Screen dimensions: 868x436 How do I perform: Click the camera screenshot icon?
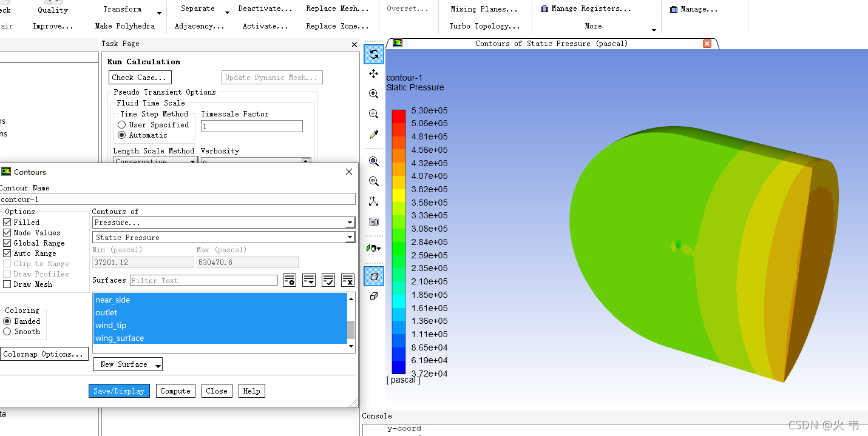[374, 222]
